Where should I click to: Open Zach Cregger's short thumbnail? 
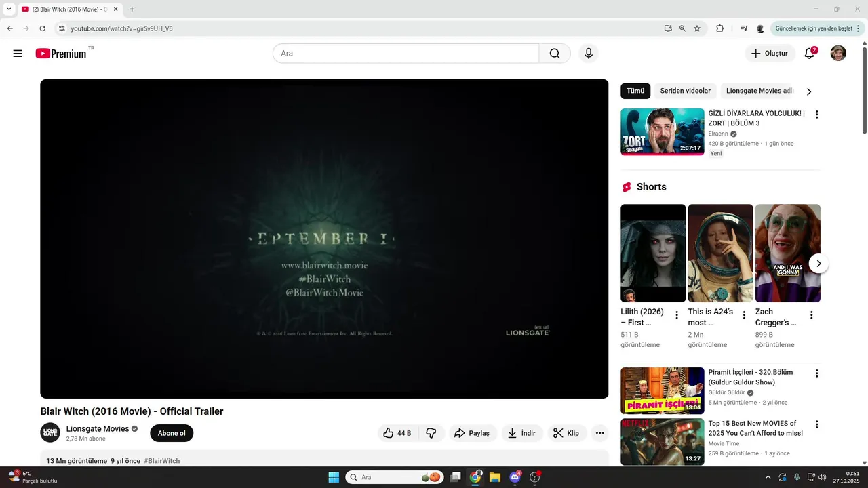click(788, 253)
